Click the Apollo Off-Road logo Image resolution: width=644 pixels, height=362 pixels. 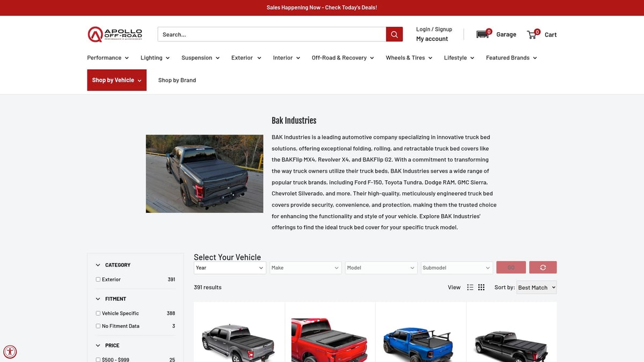point(115,34)
